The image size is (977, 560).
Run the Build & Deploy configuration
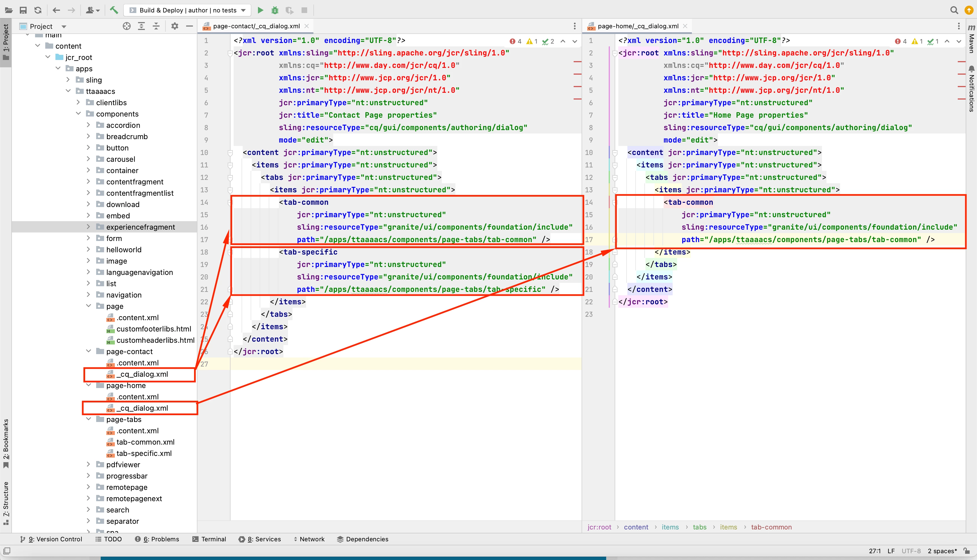[261, 10]
